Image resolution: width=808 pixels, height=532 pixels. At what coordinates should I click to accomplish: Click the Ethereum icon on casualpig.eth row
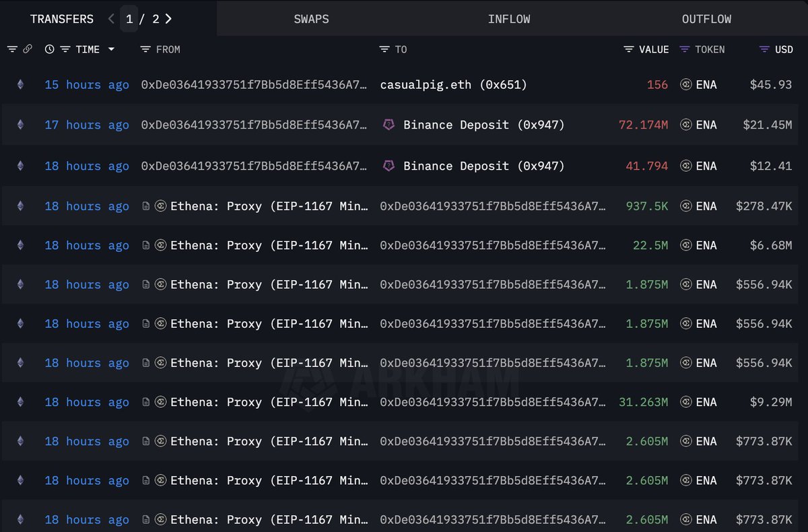click(20, 85)
